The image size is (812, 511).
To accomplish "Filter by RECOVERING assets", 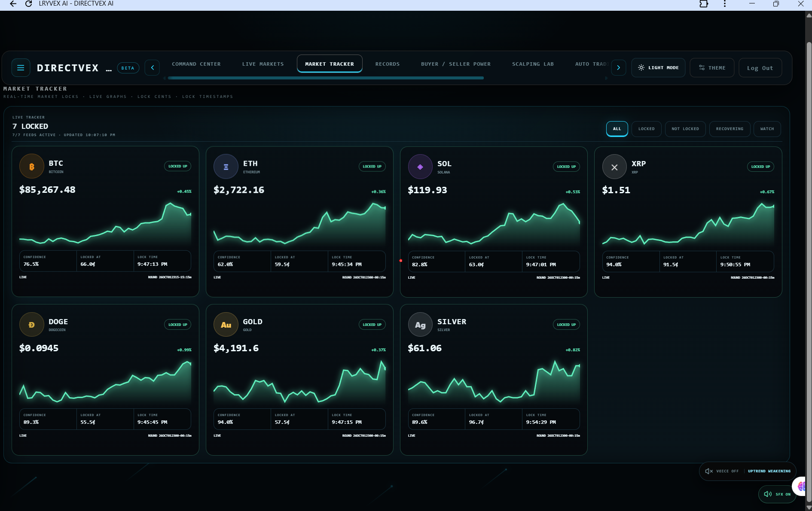I will point(730,129).
